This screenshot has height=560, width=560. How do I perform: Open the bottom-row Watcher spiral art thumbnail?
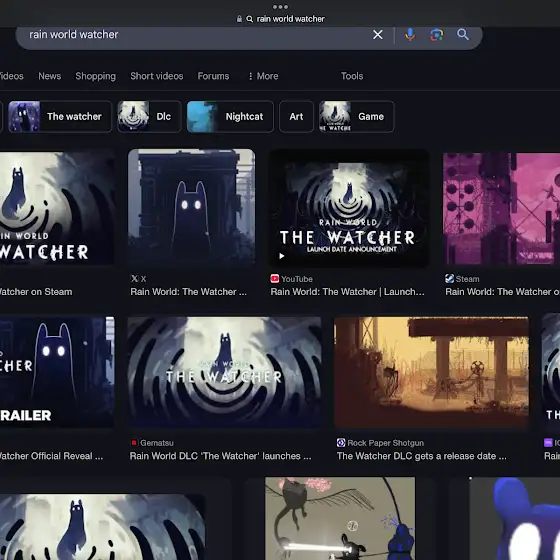(102, 527)
